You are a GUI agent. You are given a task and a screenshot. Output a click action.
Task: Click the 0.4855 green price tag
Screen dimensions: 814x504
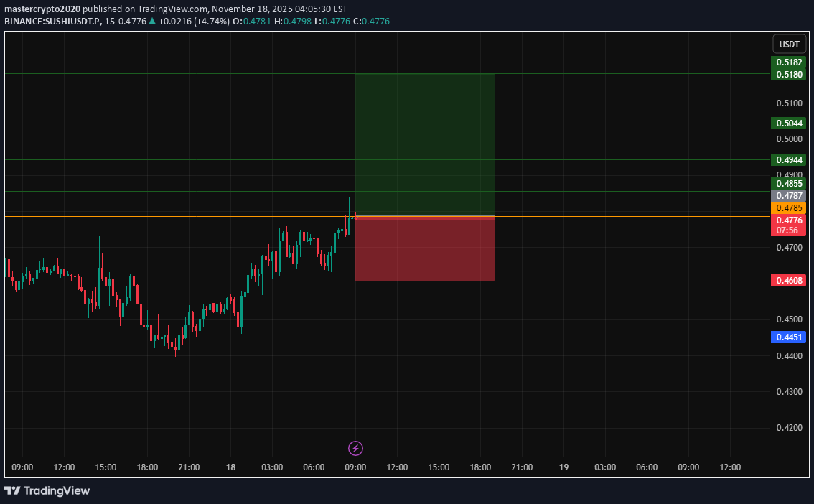[789, 184]
